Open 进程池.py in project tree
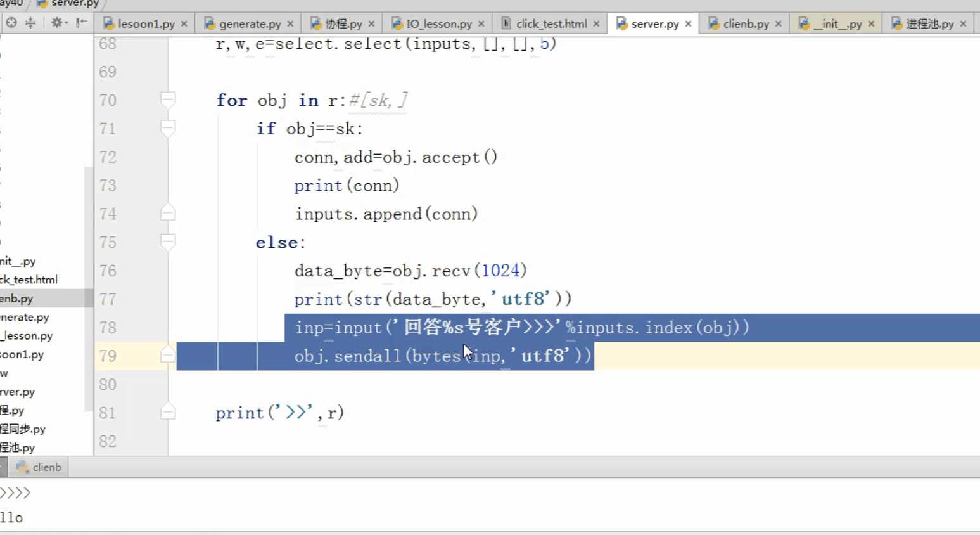Image resolution: width=980 pixels, height=535 pixels. 18,448
